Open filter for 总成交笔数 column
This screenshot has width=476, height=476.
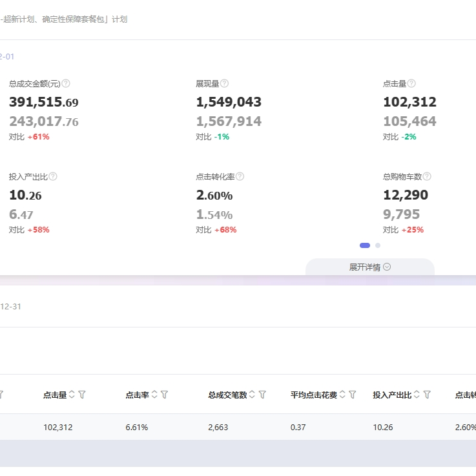(262, 395)
